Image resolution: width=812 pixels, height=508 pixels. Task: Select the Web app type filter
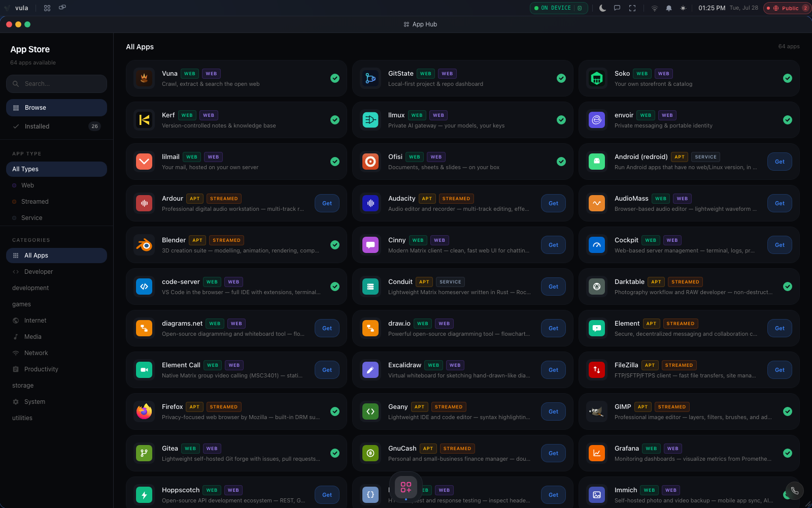pyautogui.click(x=56, y=185)
